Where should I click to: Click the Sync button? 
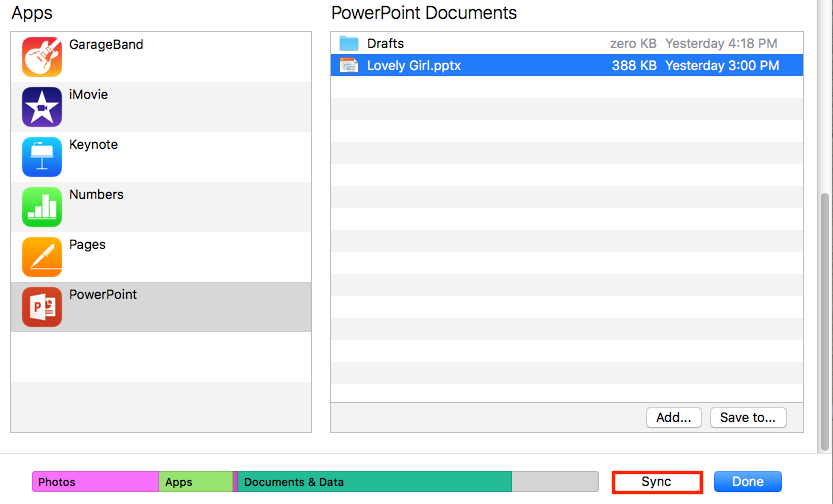(657, 482)
